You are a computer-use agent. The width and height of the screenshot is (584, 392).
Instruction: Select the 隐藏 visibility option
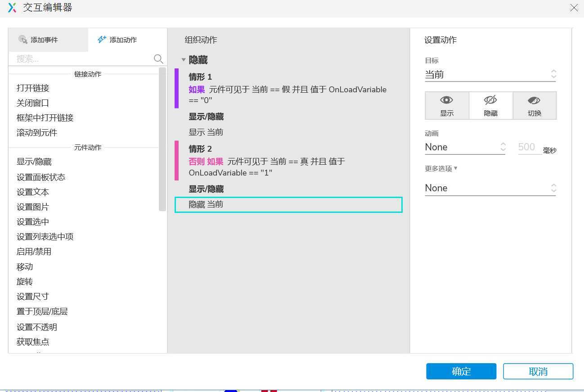pos(491,106)
